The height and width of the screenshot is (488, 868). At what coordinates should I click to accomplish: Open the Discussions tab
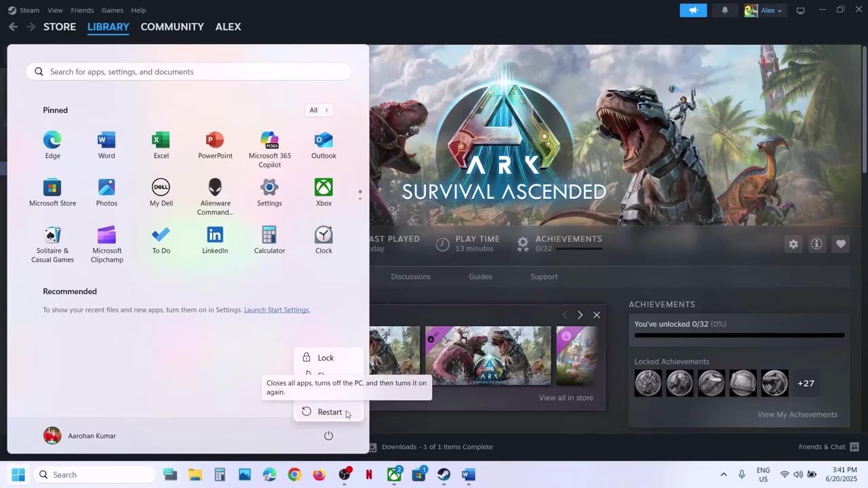pos(410,277)
